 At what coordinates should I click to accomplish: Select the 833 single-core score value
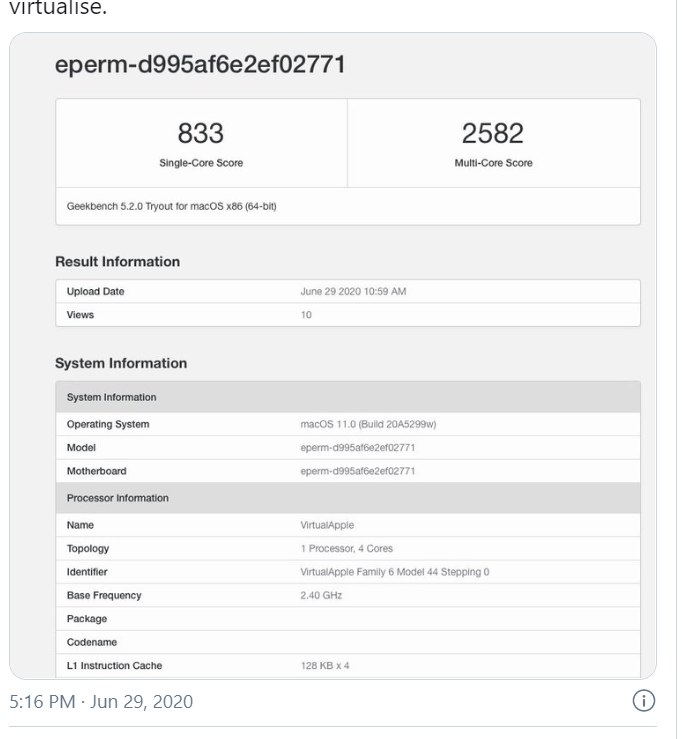coord(201,133)
